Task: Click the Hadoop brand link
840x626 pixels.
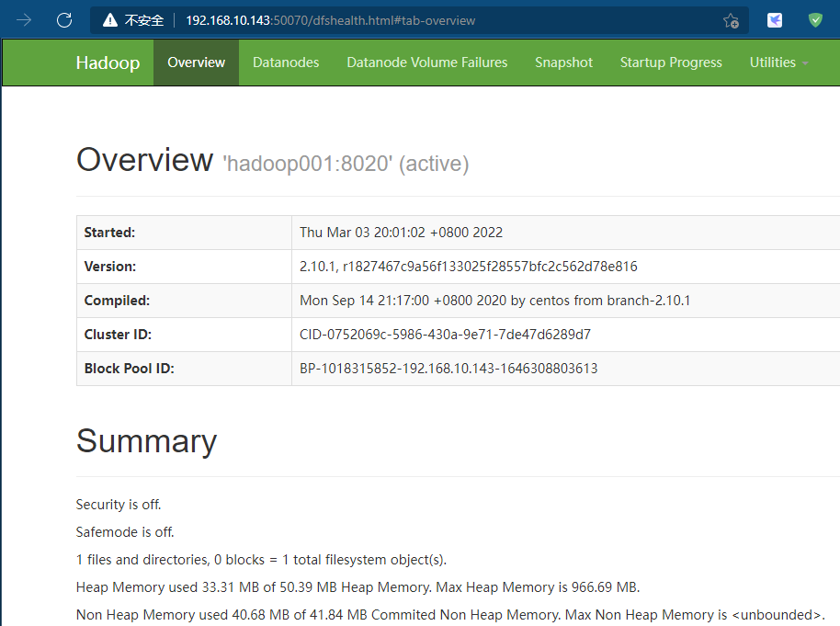Action: pyautogui.click(x=108, y=63)
